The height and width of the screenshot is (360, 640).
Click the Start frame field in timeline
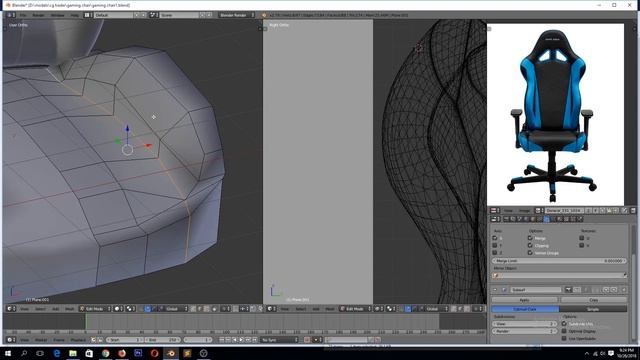125,340
